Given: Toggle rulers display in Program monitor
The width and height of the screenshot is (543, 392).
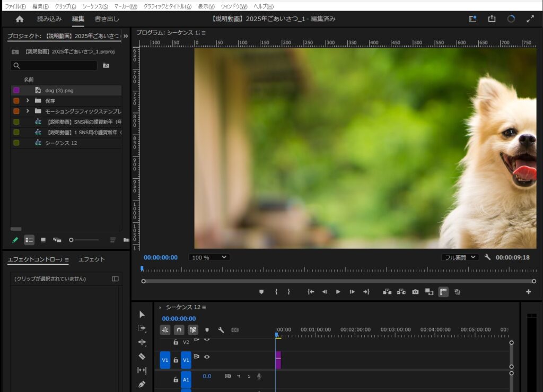Looking at the screenshot, I should click(x=443, y=292).
